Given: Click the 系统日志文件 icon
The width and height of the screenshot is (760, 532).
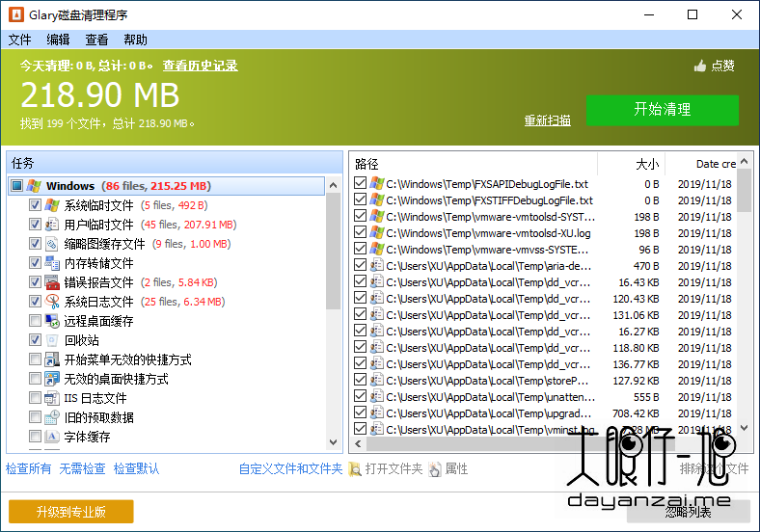Looking at the screenshot, I should click(x=52, y=302).
